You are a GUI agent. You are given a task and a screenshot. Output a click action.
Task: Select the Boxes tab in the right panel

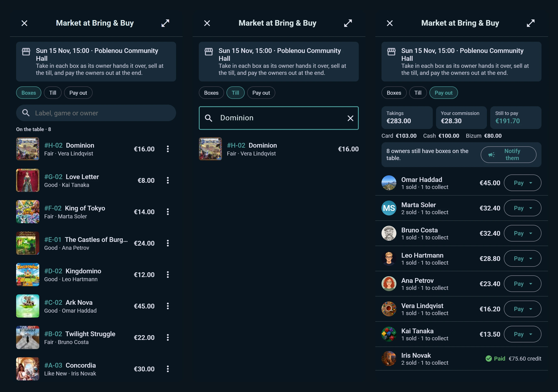[394, 93]
